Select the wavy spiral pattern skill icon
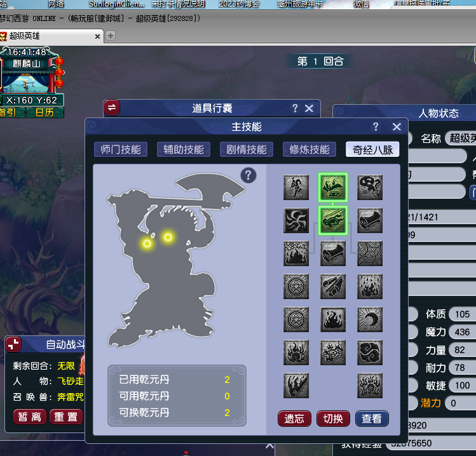The height and width of the screenshot is (456, 476). tap(370, 253)
